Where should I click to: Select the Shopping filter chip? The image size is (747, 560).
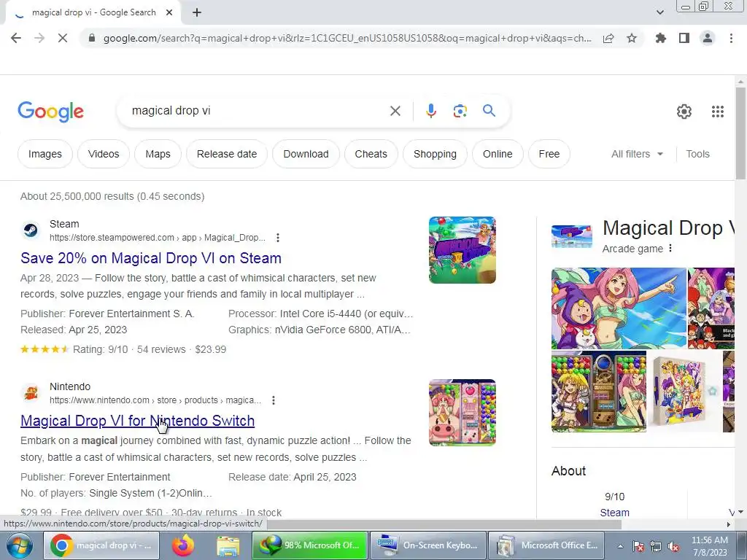click(435, 154)
